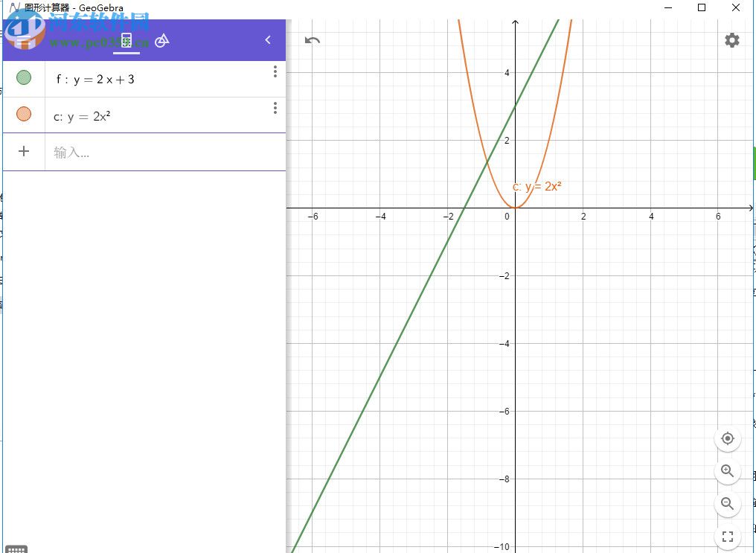
Task: Switch to the Algebra calculator tab
Action: 126,40
